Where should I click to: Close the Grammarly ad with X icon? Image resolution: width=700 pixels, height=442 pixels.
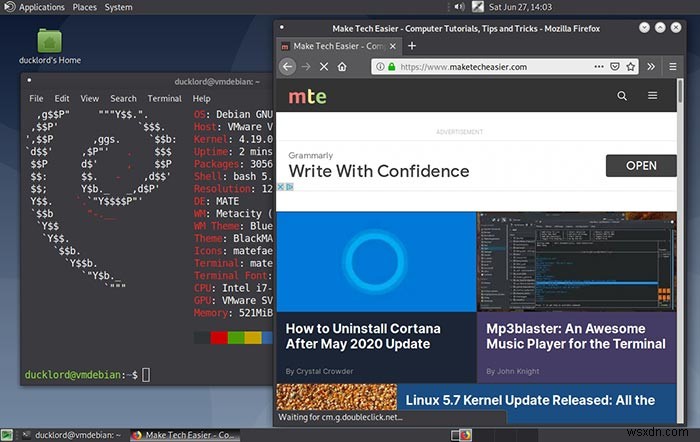point(281,187)
